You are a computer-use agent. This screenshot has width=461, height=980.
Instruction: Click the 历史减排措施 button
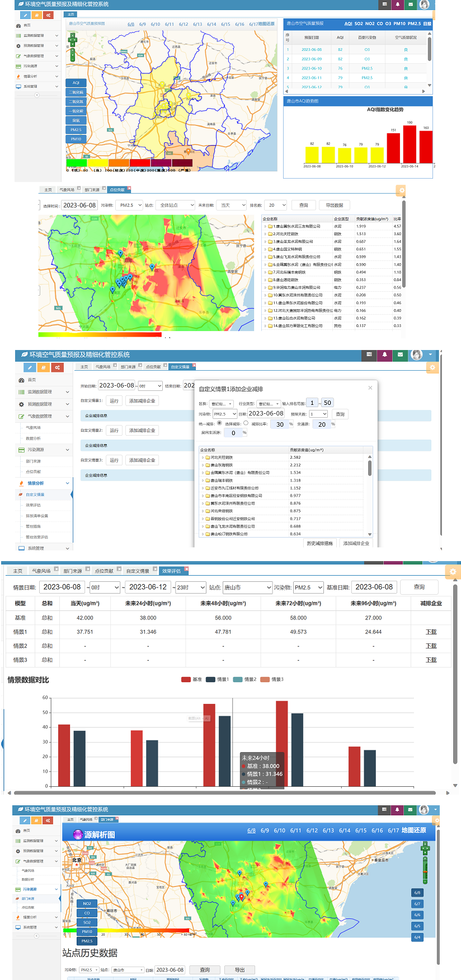[319, 543]
